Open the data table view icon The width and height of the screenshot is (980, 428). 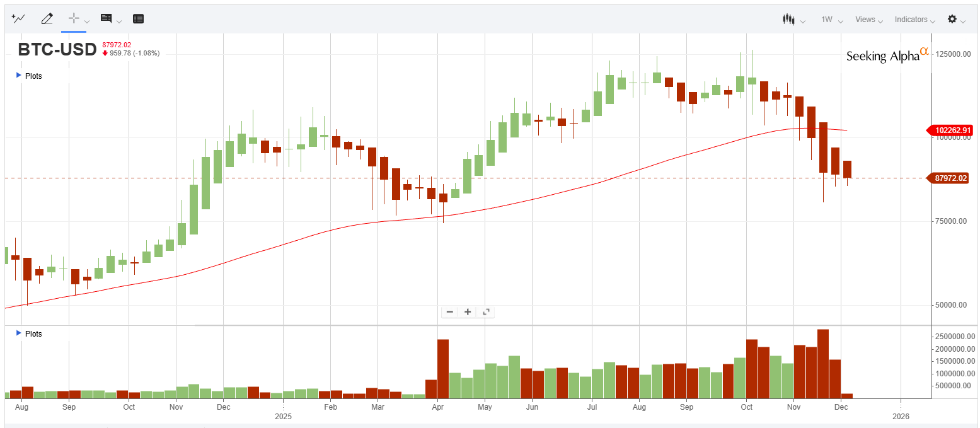point(139,19)
